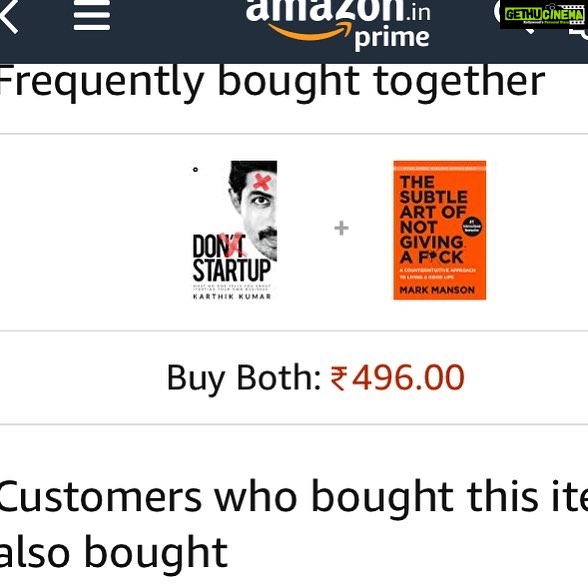Click the plus sign between books
This screenshot has width=588, height=588.
341,228
